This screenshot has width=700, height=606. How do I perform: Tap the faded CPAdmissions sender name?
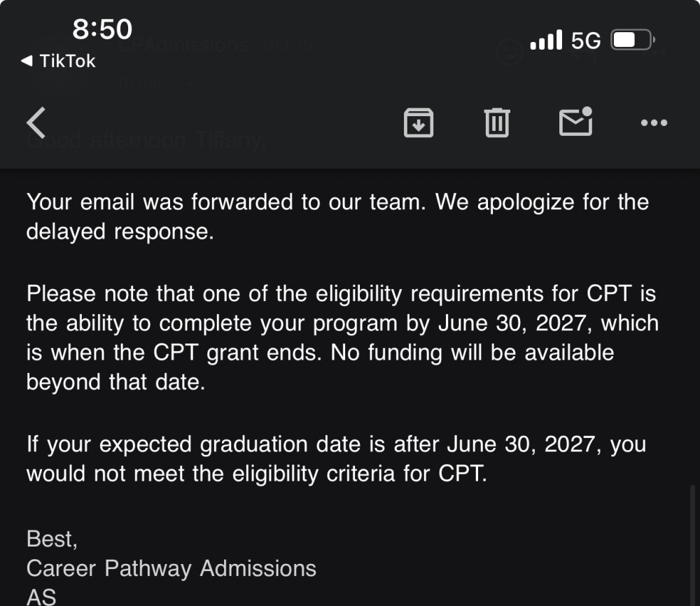(183, 45)
